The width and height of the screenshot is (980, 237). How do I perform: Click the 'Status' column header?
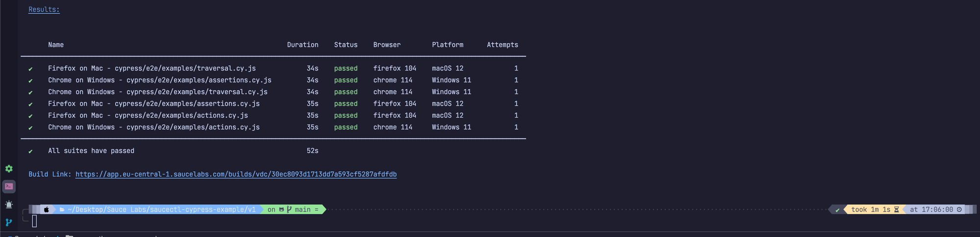(345, 45)
